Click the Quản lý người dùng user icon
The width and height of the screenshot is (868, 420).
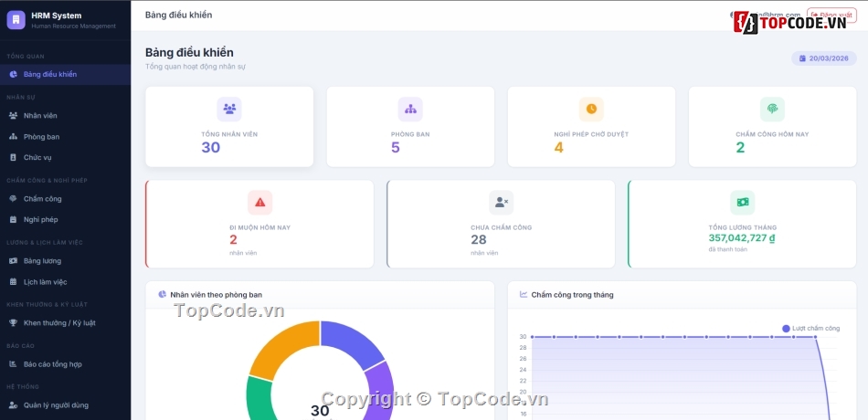[14, 405]
